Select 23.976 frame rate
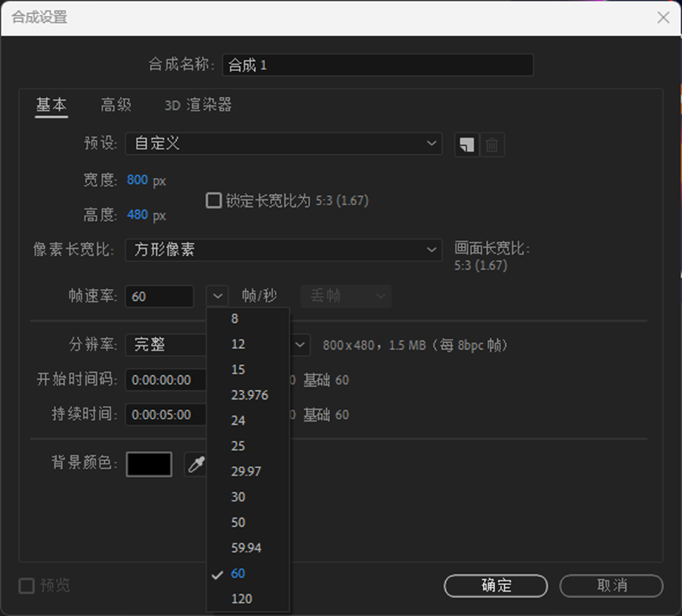 tap(248, 395)
